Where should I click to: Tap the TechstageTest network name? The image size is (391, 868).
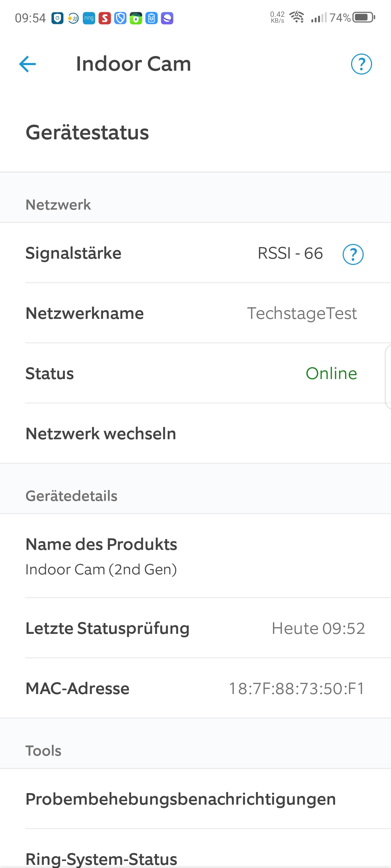302,313
